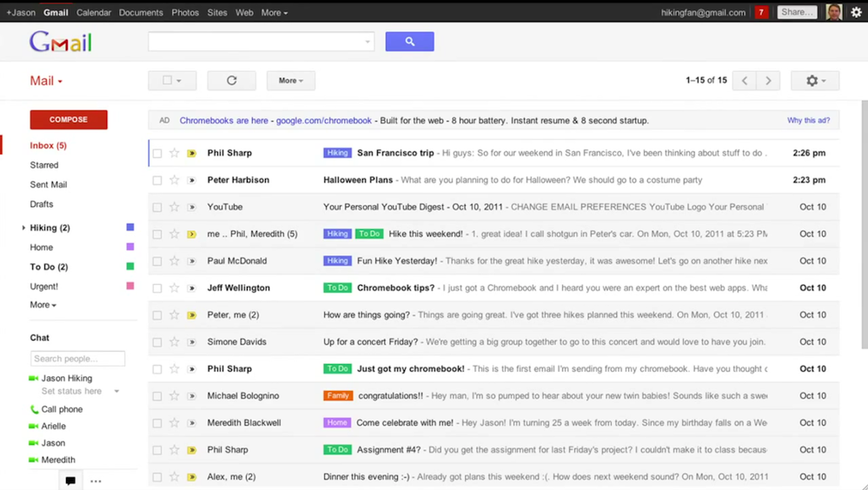Open the Starred folder

44,165
